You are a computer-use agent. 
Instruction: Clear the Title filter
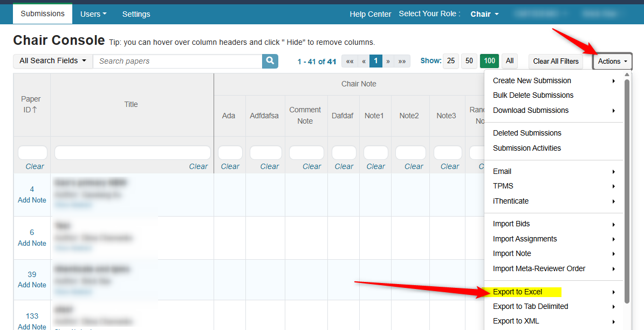click(x=198, y=167)
